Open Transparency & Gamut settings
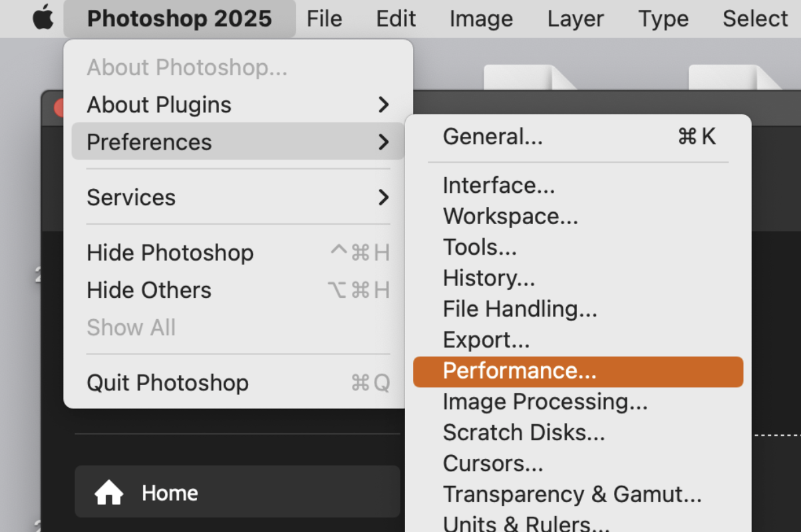This screenshot has height=532, width=801. point(571,493)
